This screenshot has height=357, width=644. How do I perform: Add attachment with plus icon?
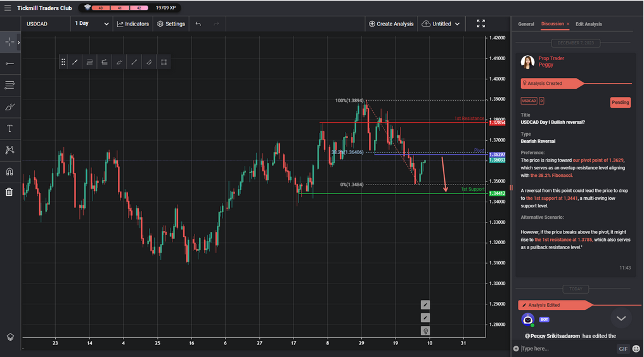pyautogui.click(x=516, y=349)
